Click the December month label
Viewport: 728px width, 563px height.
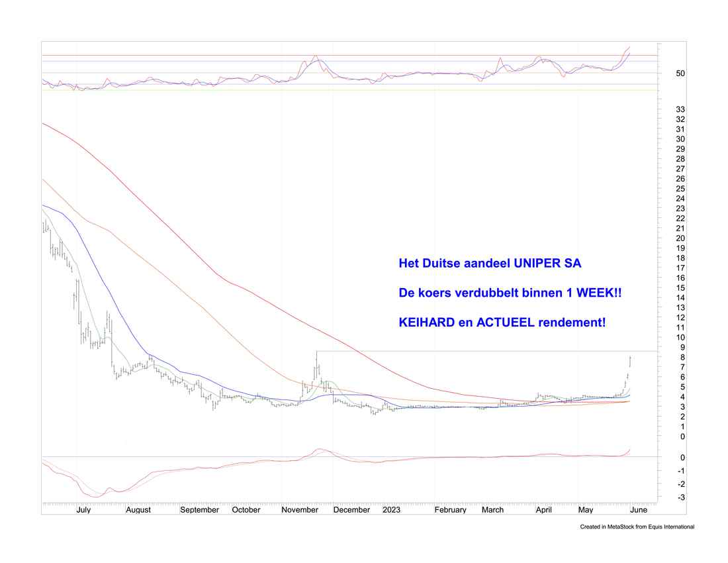(x=351, y=509)
